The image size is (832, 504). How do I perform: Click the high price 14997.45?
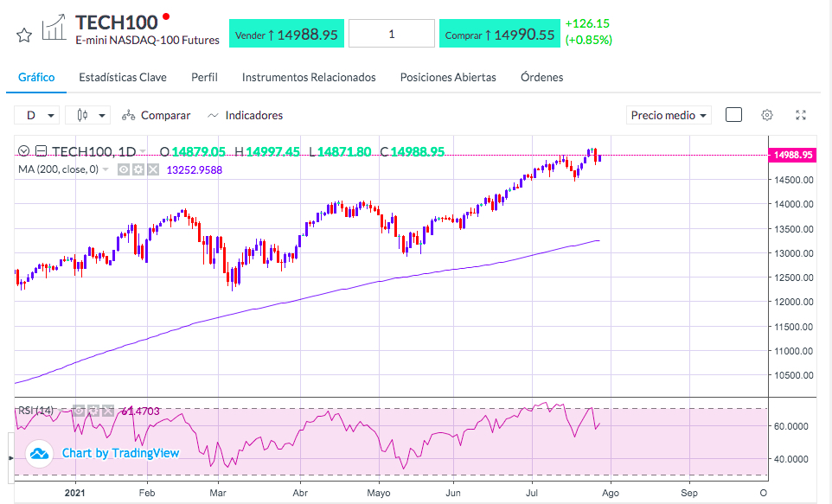(272, 152)
